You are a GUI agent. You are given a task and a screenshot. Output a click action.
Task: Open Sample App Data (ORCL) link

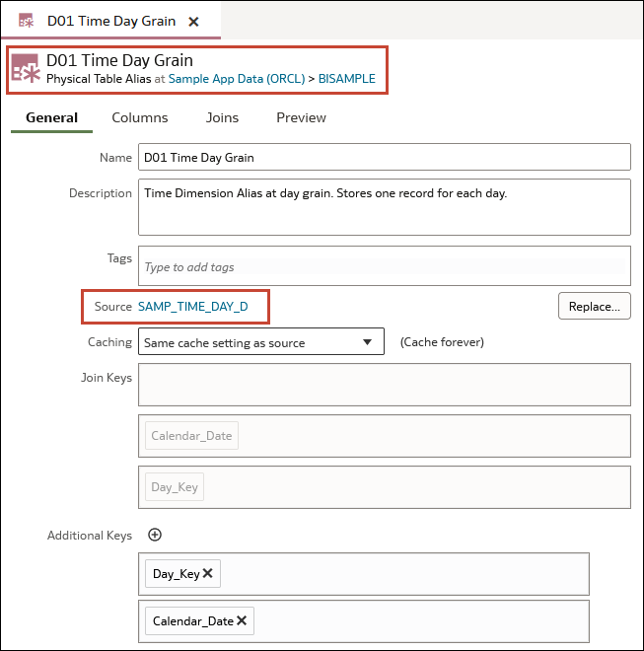pyautogui.click(x=237, y=79)
